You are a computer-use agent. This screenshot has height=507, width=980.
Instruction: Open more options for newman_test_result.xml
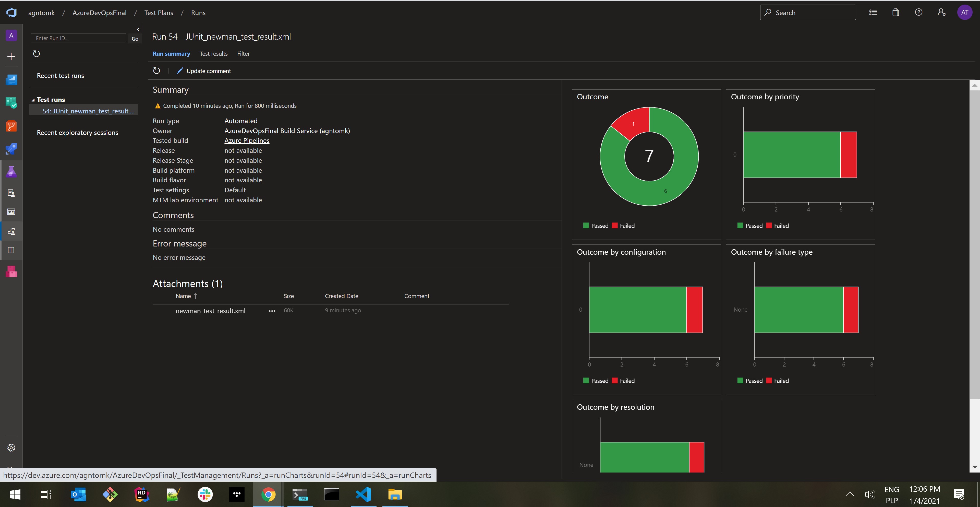[272, 311]
